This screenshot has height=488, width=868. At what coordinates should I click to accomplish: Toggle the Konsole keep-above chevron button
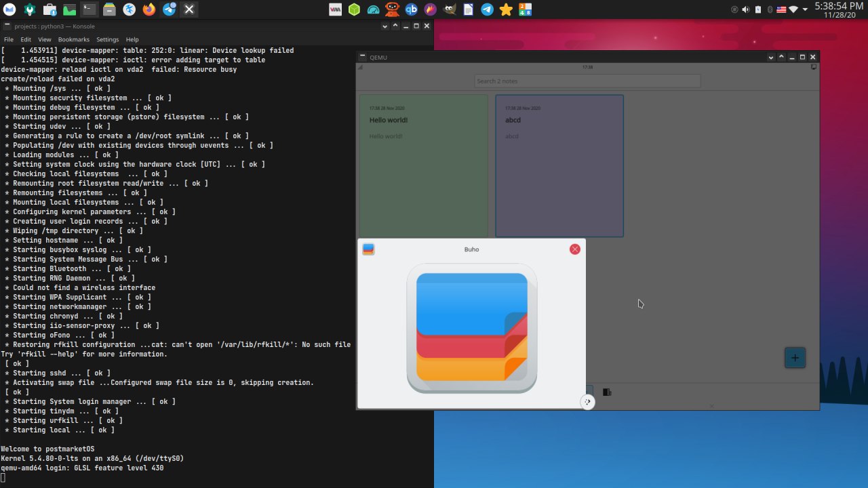pyautogui.click(x=395, y=26)
